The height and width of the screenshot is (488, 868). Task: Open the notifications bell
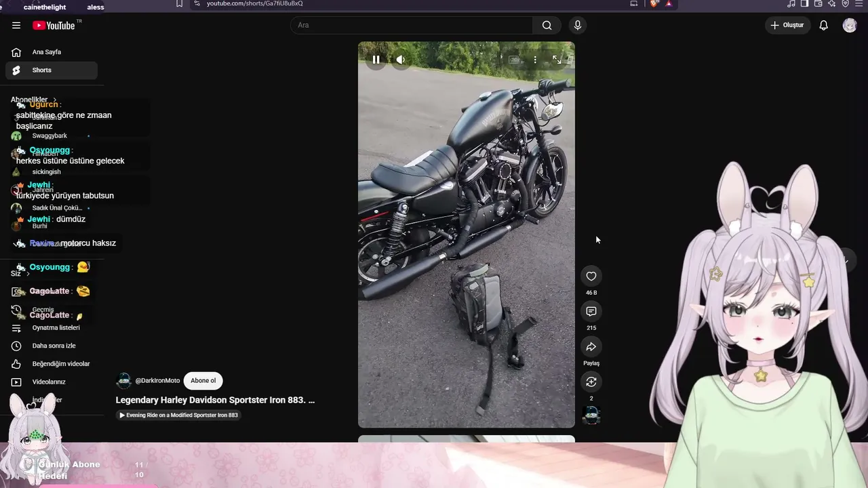[x=823, y=25]
